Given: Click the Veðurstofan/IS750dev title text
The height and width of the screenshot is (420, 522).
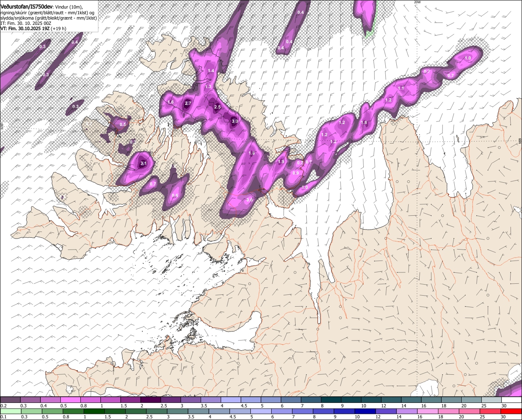Looking at the screenshot, I should [x=27, y=6].
